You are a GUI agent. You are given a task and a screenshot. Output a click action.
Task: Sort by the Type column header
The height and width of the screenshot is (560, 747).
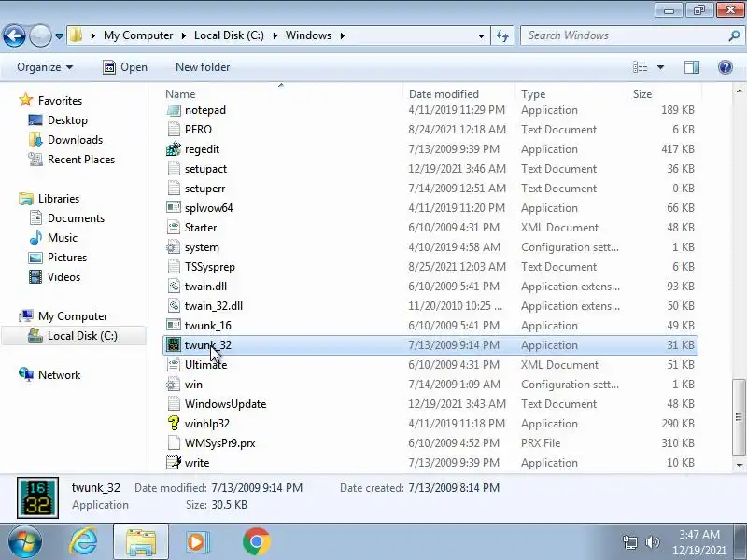coord(532,94)
